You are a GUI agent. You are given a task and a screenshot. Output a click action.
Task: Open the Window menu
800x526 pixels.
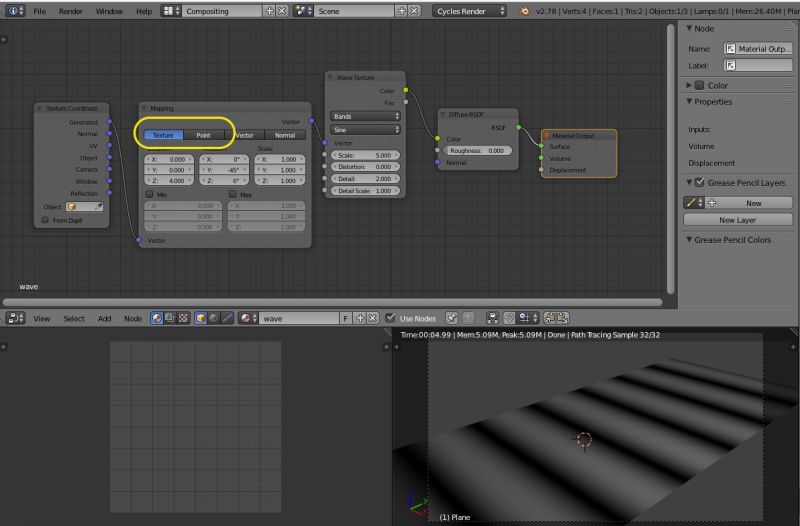tap(109, 11)
